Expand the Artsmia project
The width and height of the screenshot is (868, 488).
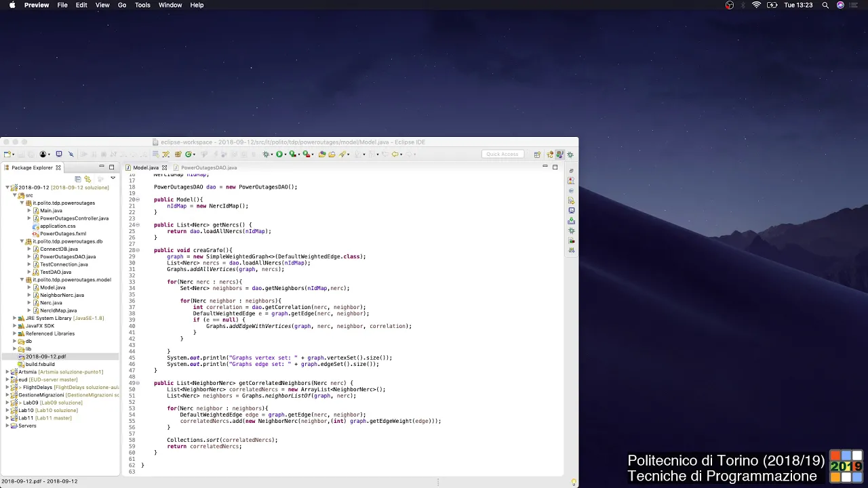pos(7,372)
